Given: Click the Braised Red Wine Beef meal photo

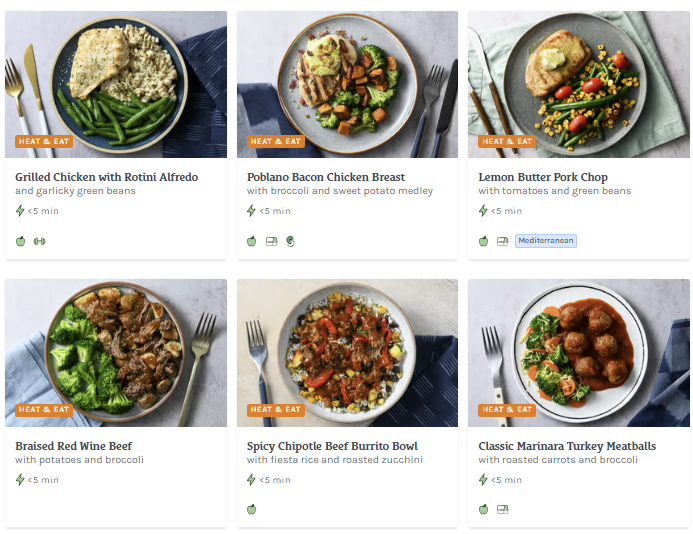Looking at the screenshot, I should coord(116,350).
